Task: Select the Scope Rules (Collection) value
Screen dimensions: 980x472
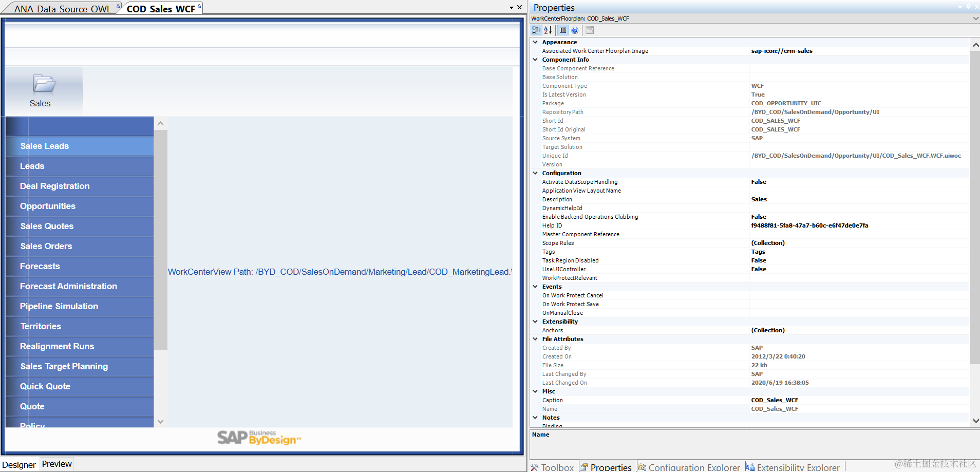Action: tap(768, 243)
